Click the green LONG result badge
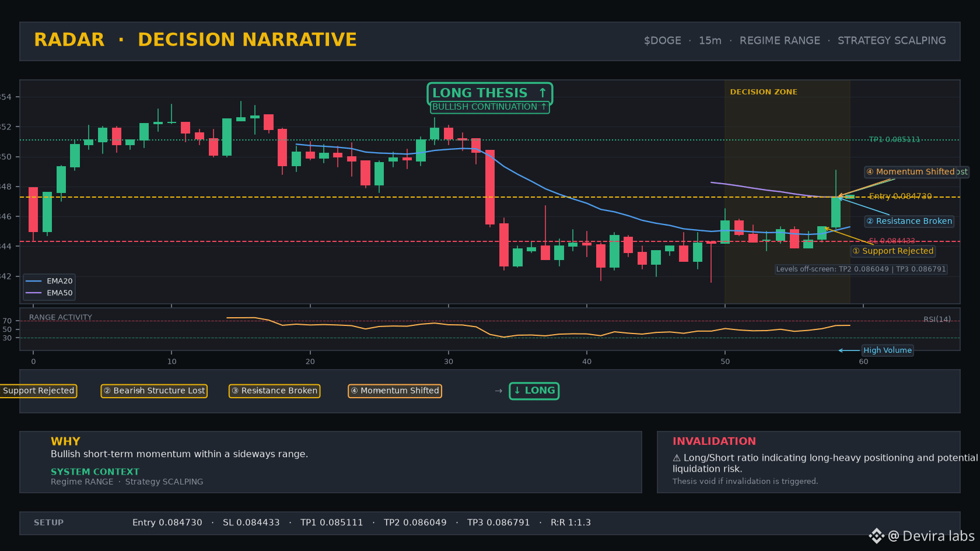980x551 pixels. [x=534, y=391]
